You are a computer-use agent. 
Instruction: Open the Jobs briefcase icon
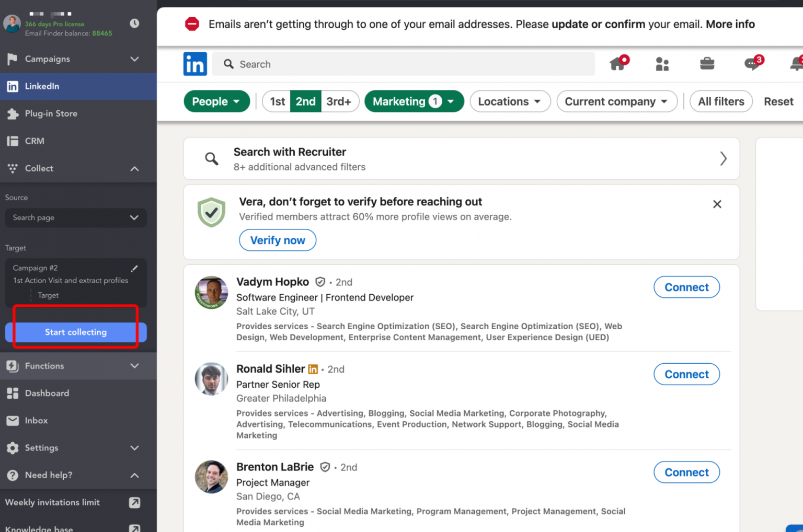click(707, 64)
